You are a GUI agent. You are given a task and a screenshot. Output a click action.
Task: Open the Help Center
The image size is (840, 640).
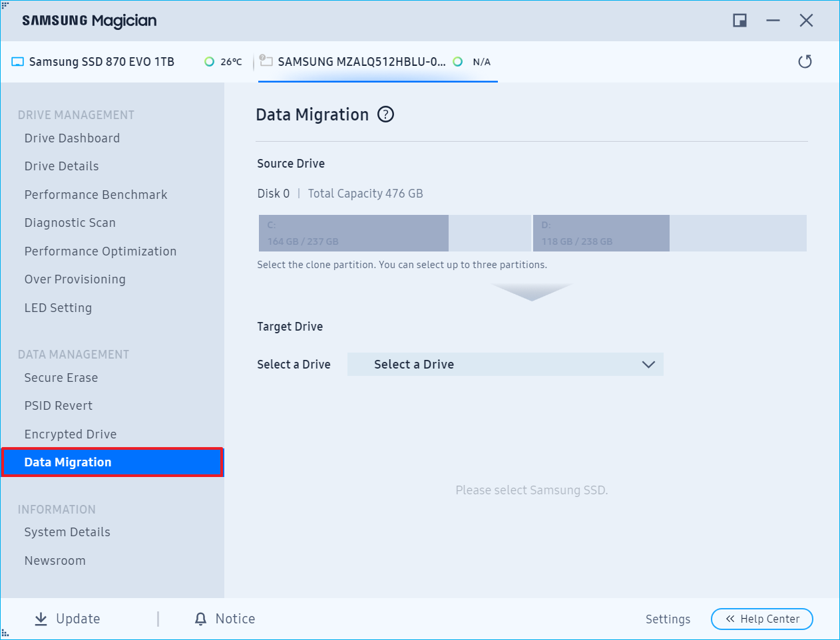point(761,619)
